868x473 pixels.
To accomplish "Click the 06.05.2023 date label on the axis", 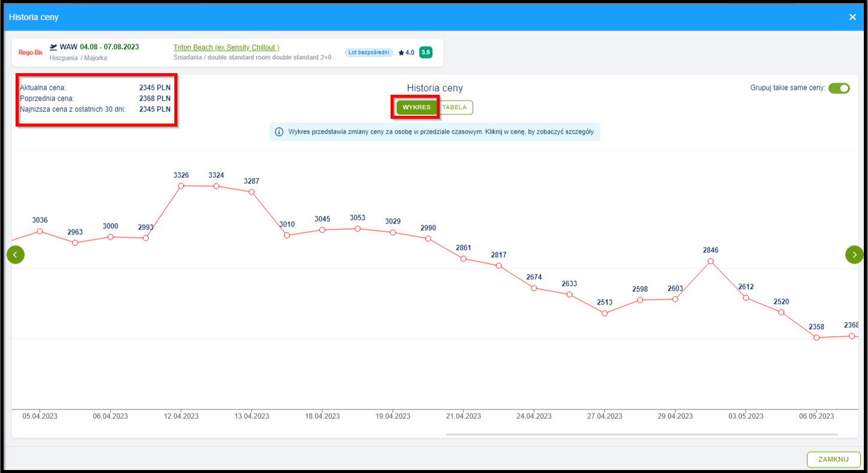I will [x=816, y=415].
